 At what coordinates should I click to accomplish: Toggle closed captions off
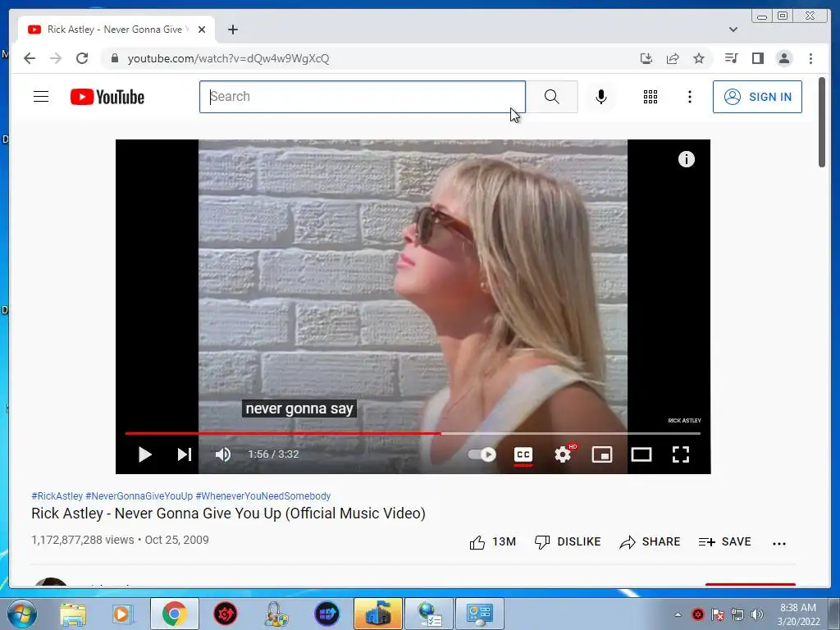tap(523, 454)
